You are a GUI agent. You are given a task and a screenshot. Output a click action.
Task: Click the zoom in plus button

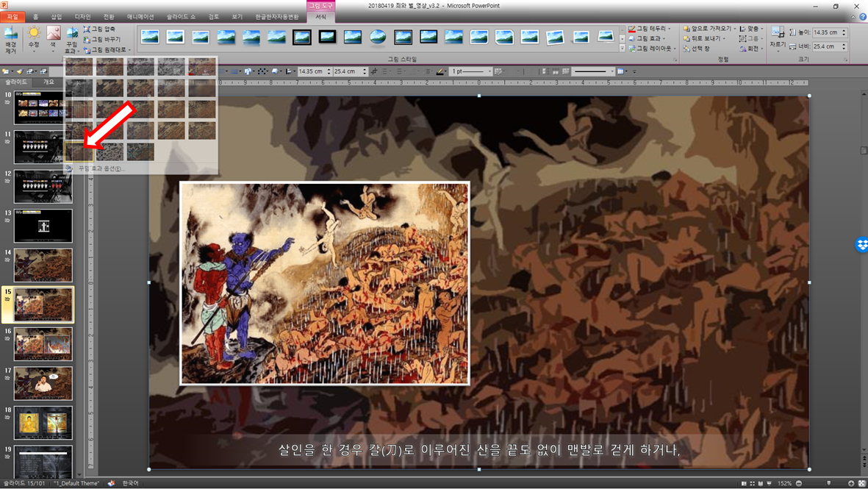click(851, 483)
